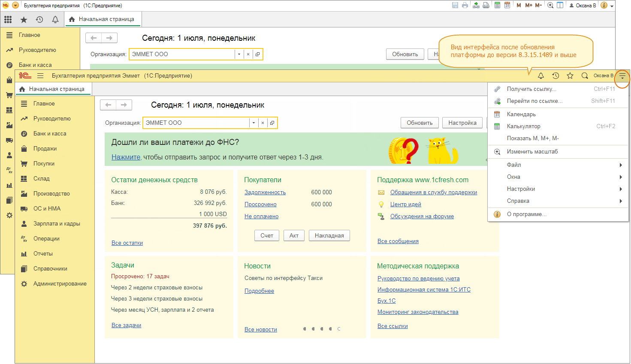Click the M+ memory button in the back window title bar

click(x=528, y=5)
